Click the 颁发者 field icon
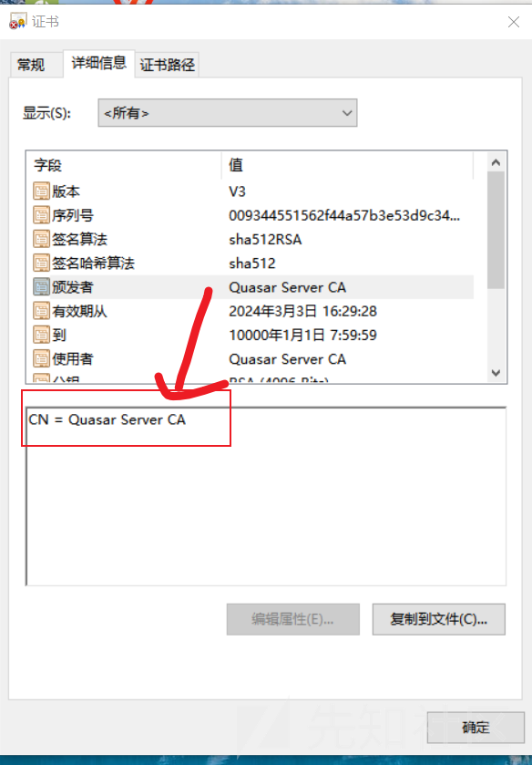 [x=41, y=286]
